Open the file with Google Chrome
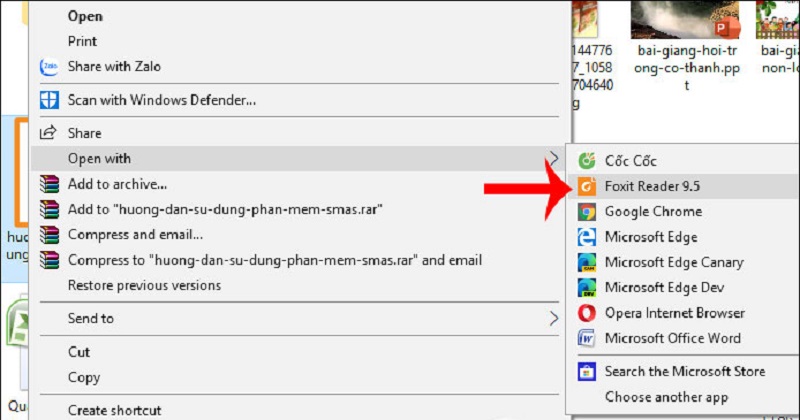 [683, 212]
